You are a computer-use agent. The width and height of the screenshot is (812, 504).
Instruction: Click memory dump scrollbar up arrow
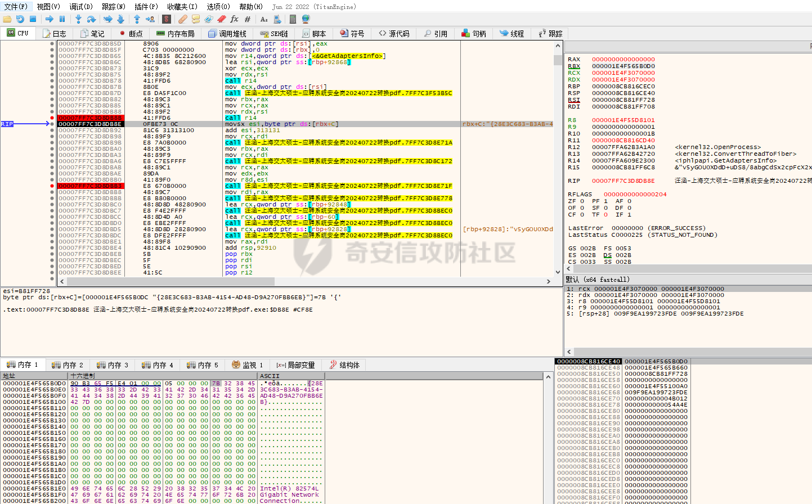549,376
